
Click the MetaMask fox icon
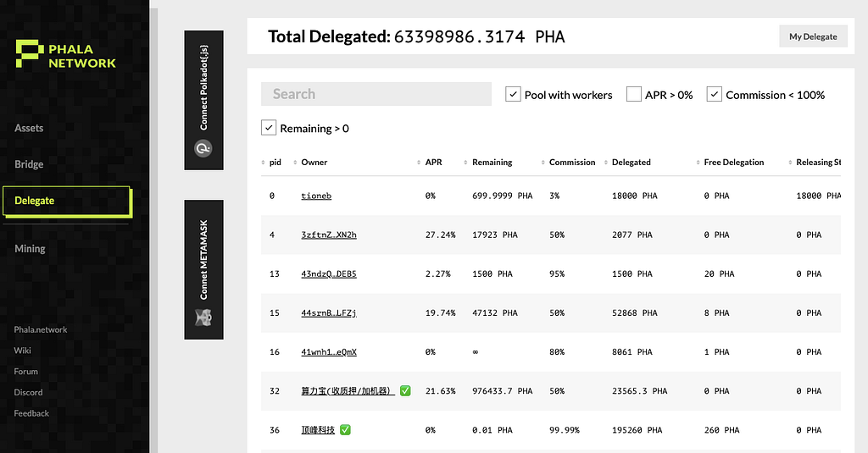(203, 318)
